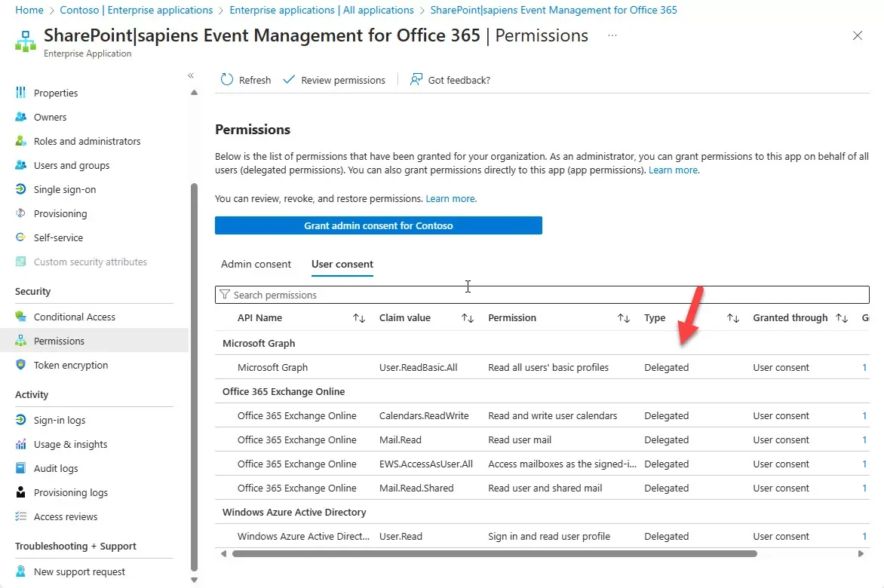Click granted count link in User.Read row

[x=864, y=536]
